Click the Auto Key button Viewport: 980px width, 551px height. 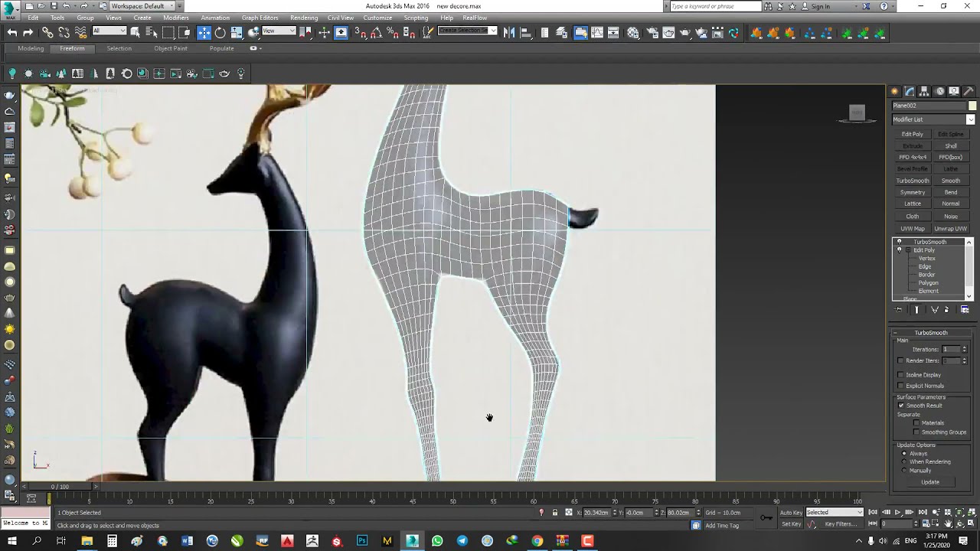tap(791, 513)
